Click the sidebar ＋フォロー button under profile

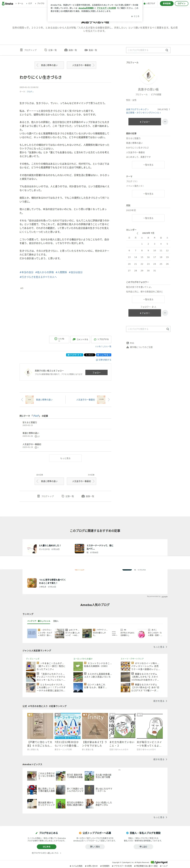pyautogui.click(x=144, y=122)
